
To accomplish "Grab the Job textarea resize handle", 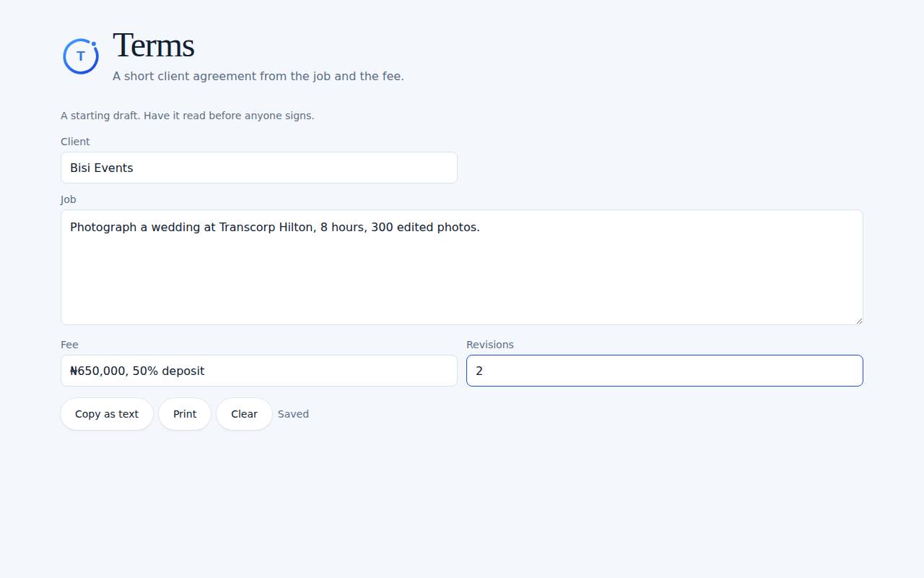I will click(x=858, y=320).
